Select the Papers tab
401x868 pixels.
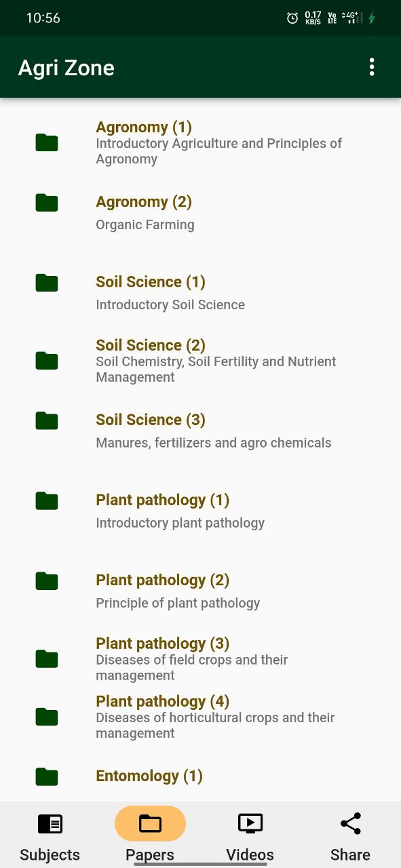(150, 837)
